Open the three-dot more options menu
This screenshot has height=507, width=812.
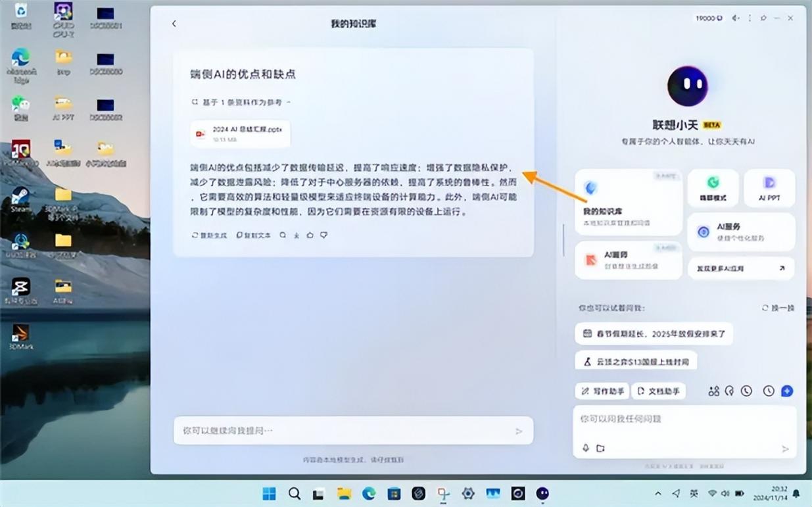(x=750, y=18)
